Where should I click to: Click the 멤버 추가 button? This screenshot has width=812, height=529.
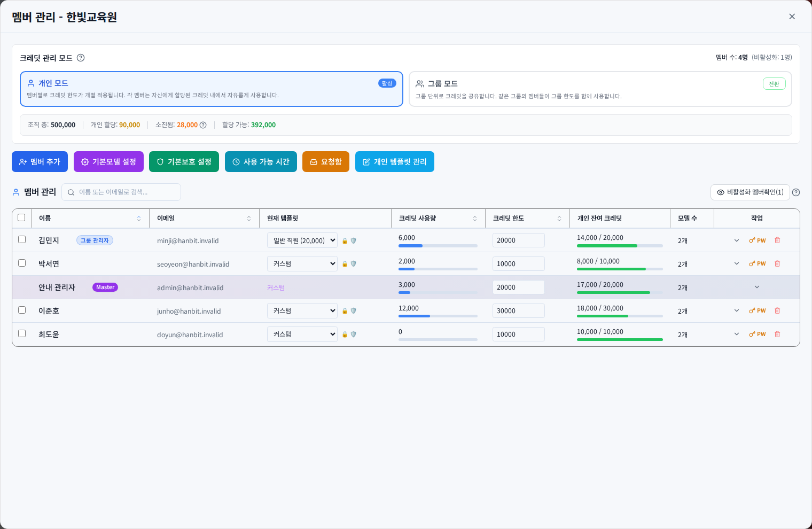point(40,162)
